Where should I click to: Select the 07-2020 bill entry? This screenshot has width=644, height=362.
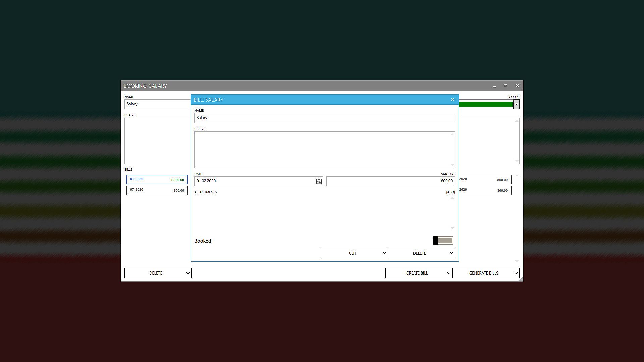pyautogui.click(x=157, y=190)
